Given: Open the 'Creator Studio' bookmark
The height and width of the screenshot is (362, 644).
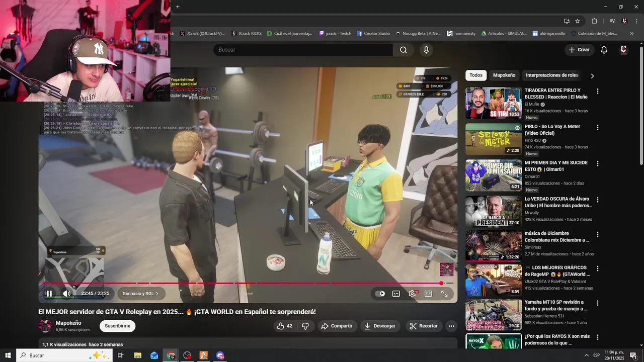Looking at the screenshot, I should [x=373, y=34].
